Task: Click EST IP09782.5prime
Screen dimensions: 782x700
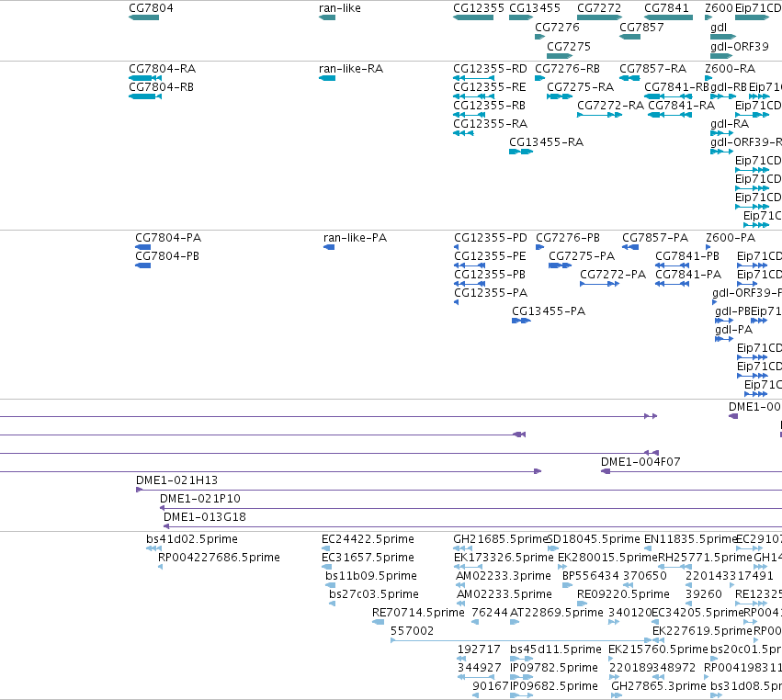Action: click(553, 668)
